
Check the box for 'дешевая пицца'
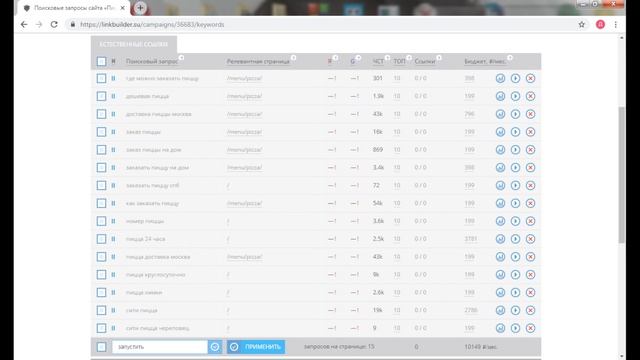pos(101,96)
